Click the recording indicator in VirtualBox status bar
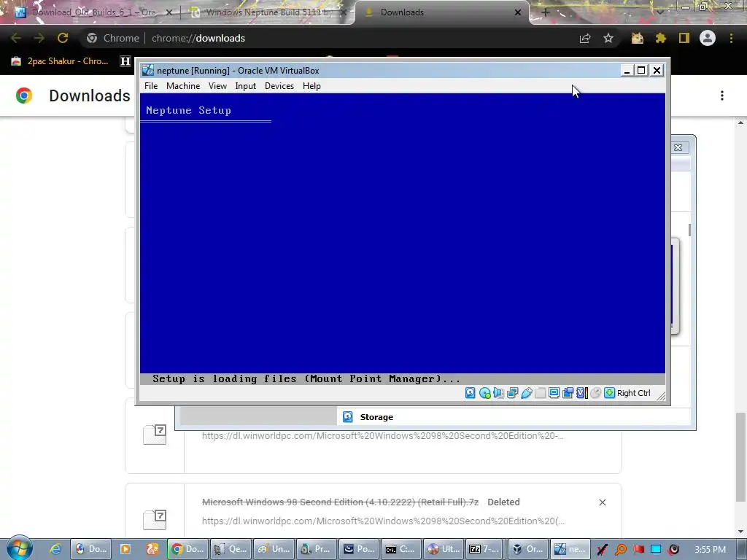 568,393
